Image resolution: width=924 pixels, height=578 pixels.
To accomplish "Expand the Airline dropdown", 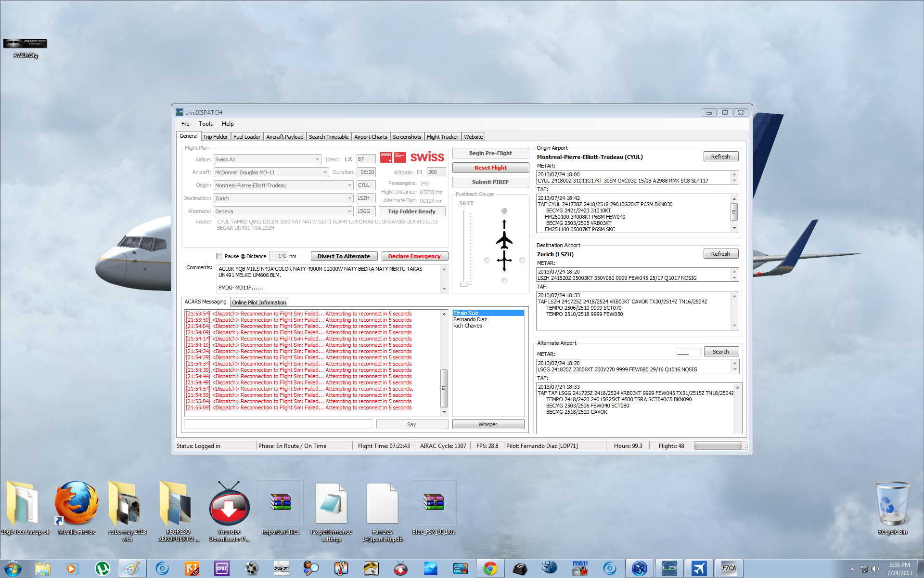I will pos(317,159).
